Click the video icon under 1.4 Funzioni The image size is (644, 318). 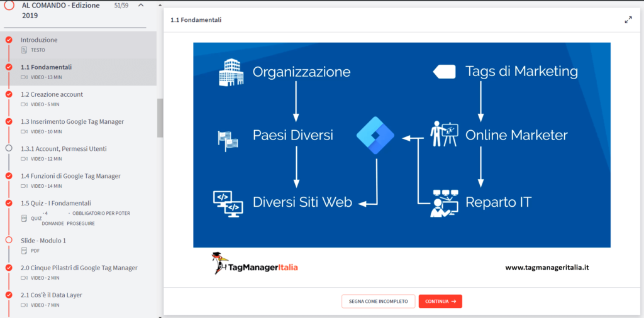[25, 186]
